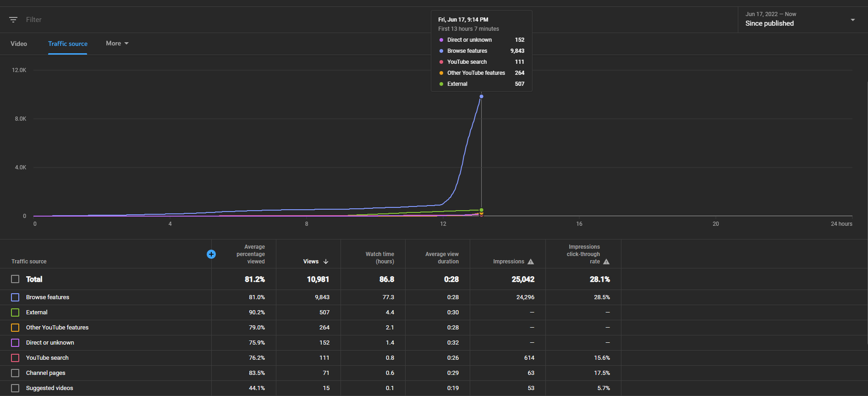Check the Suggested videos checkbox
Image resolution: width=868 pixels, height=396 pixels.
[15, 388]
